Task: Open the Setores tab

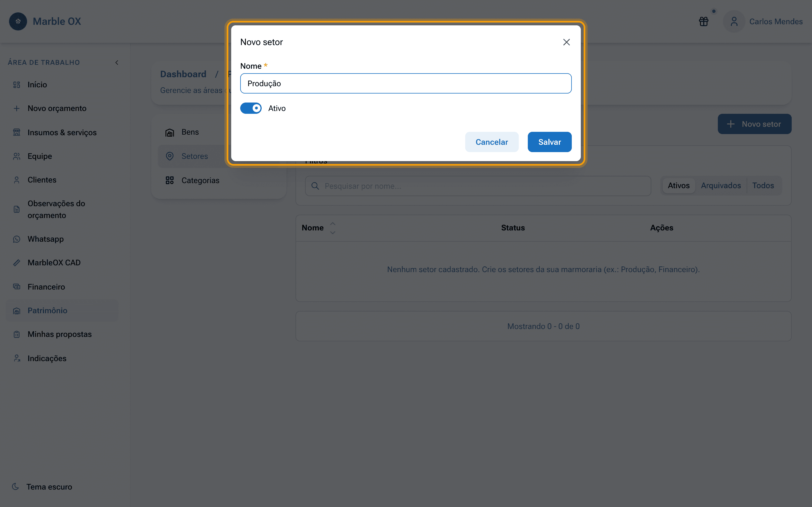Action: pos(195,156)
